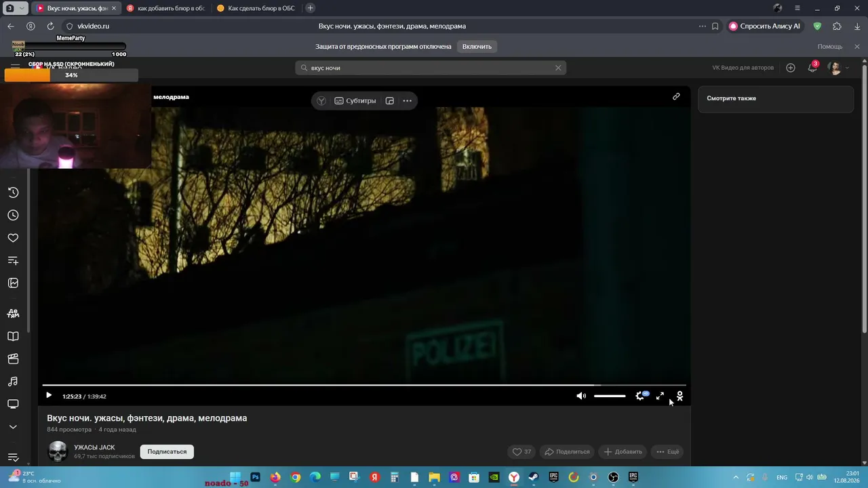The height and width of the screenshot is (488, 868).
Task: Open playlists icon in left sidebar
Action: click(x=13, y=260)
